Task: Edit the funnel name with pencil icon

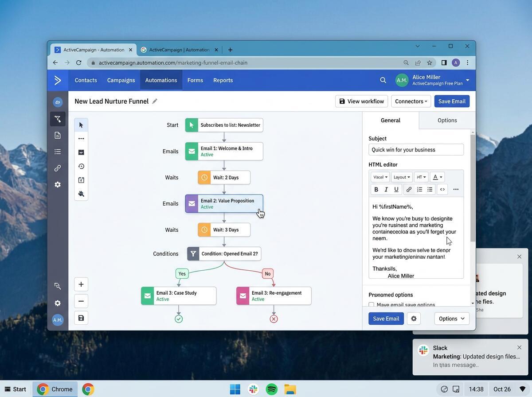Action: [x=155, y=101]
